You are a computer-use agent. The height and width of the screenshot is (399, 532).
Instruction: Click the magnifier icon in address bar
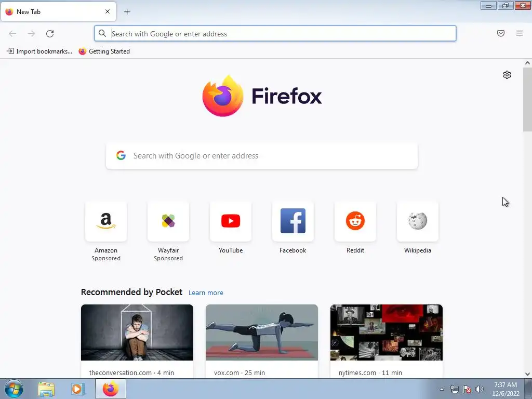coord(102,33)
